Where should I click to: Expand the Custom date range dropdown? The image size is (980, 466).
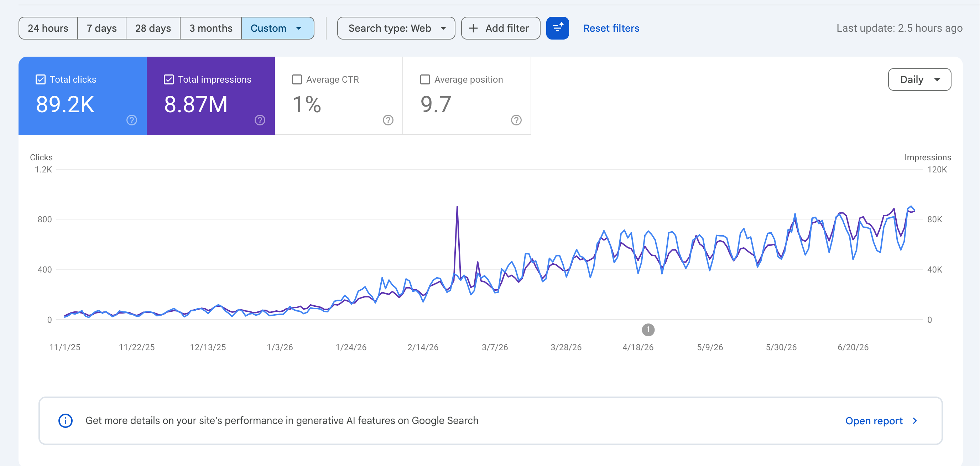click(278, 28)
